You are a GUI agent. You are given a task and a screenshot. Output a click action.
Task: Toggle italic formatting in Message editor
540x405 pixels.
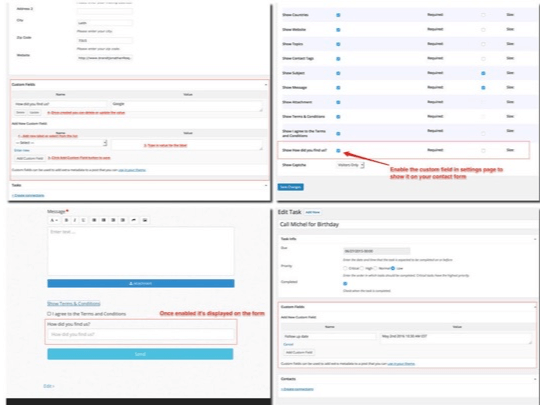coord(75,220)
